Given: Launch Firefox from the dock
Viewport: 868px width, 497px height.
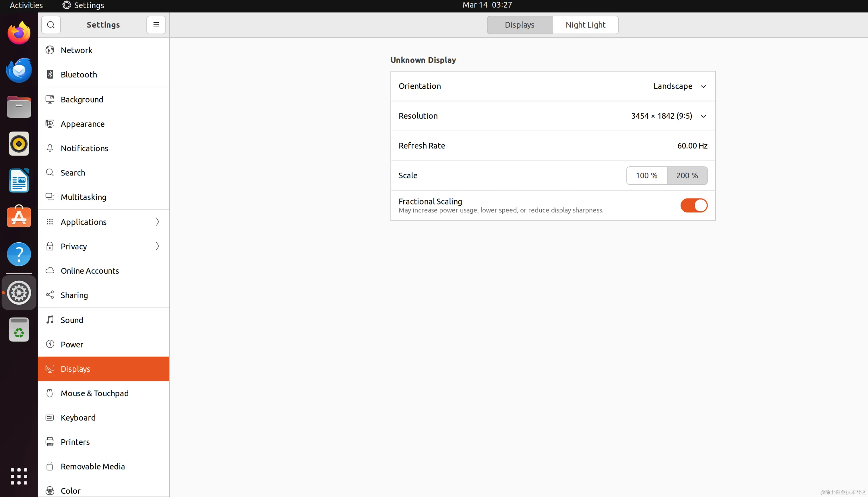Looking at the screenshot, I should (x=19, y=33).
